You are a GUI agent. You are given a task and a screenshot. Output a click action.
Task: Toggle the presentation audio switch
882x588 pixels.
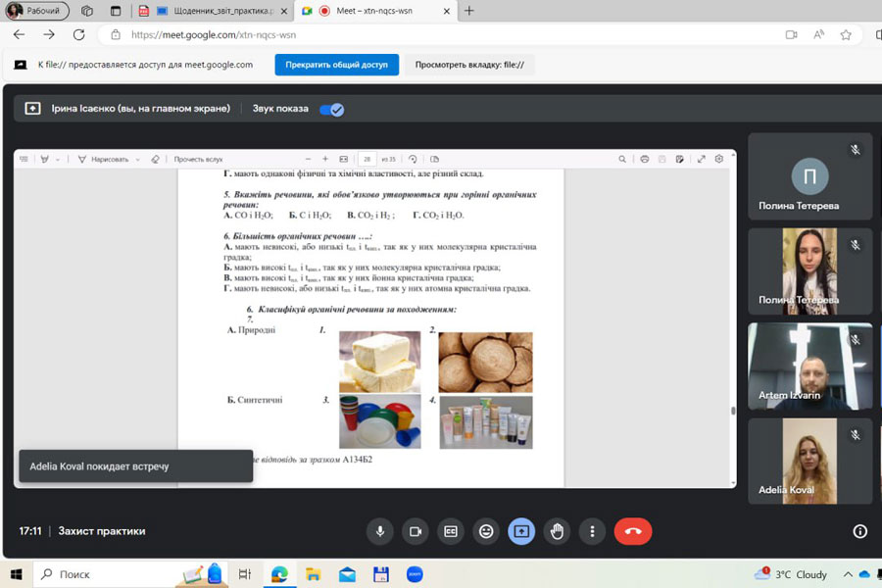332,110
